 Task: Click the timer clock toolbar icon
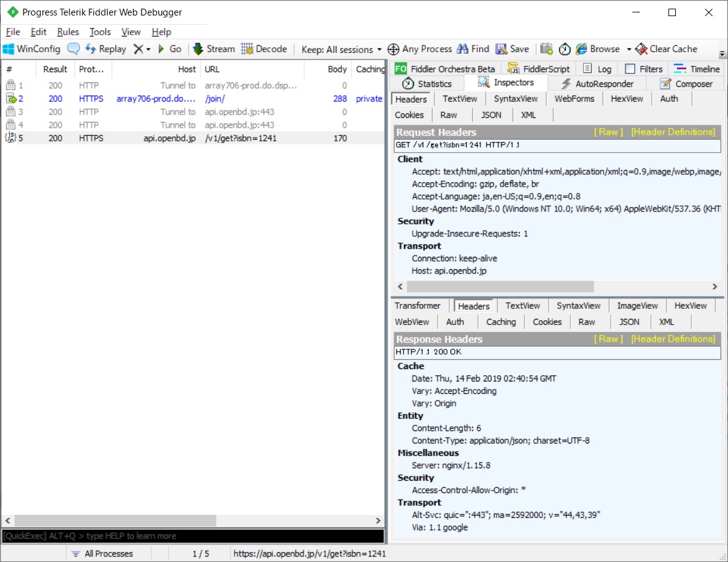point(565,49)
